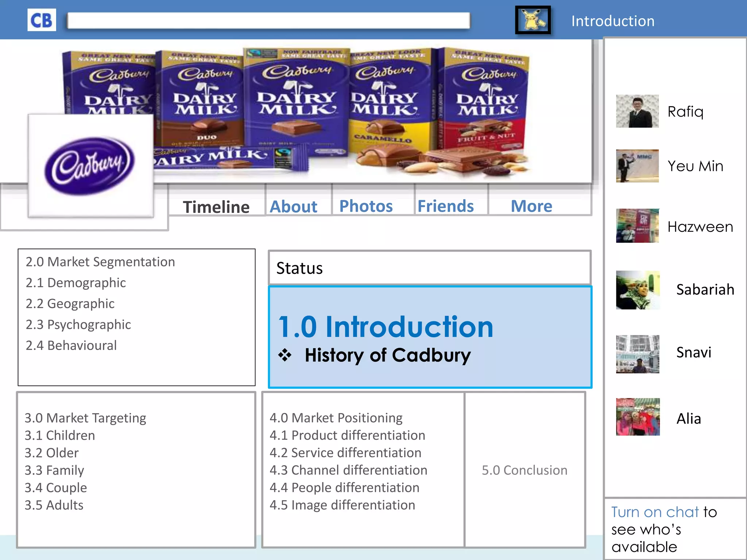Open Rafiq's profile photo
The height and width of the screenshot is (560, 747).
click(637, 111)
